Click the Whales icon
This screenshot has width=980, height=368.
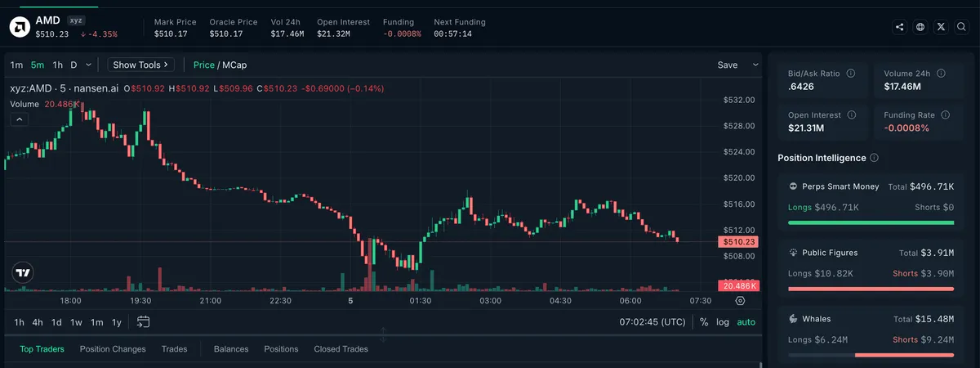tap(793, 319)
